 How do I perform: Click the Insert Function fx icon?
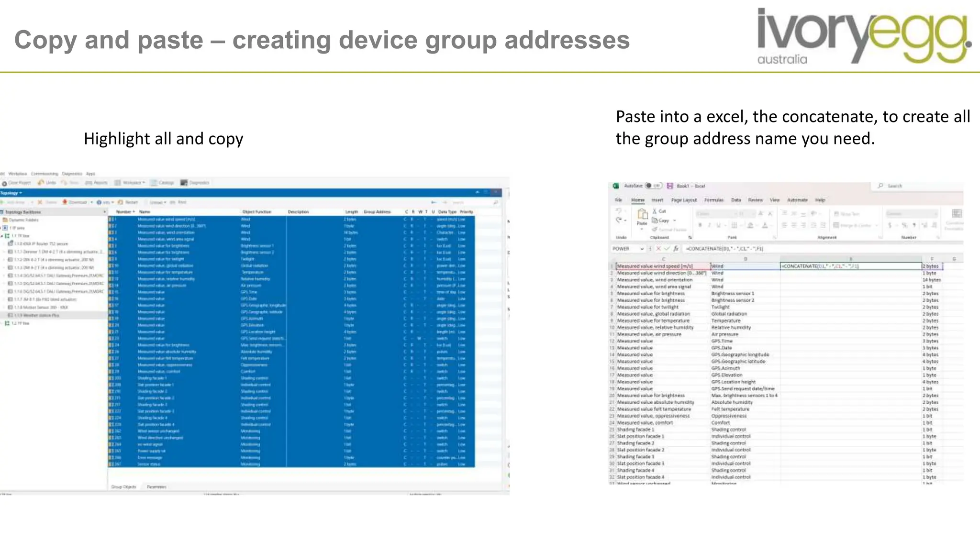coord(676,249)
